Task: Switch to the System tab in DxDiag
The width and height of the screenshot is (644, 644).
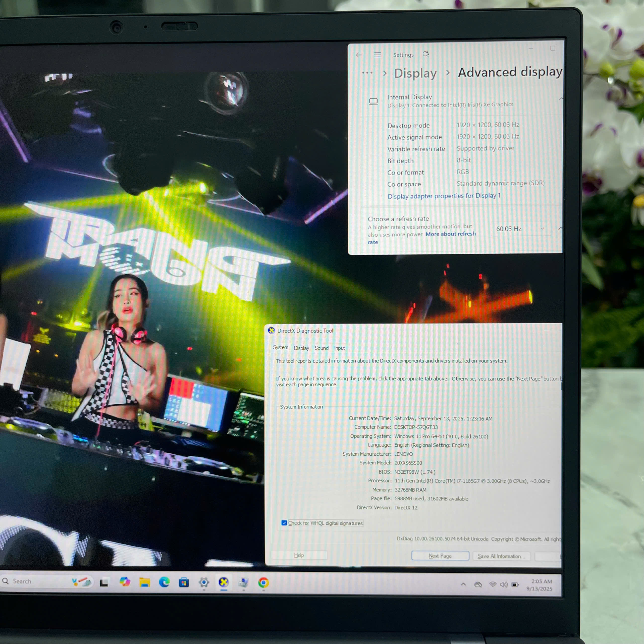Action: point(280,347)
